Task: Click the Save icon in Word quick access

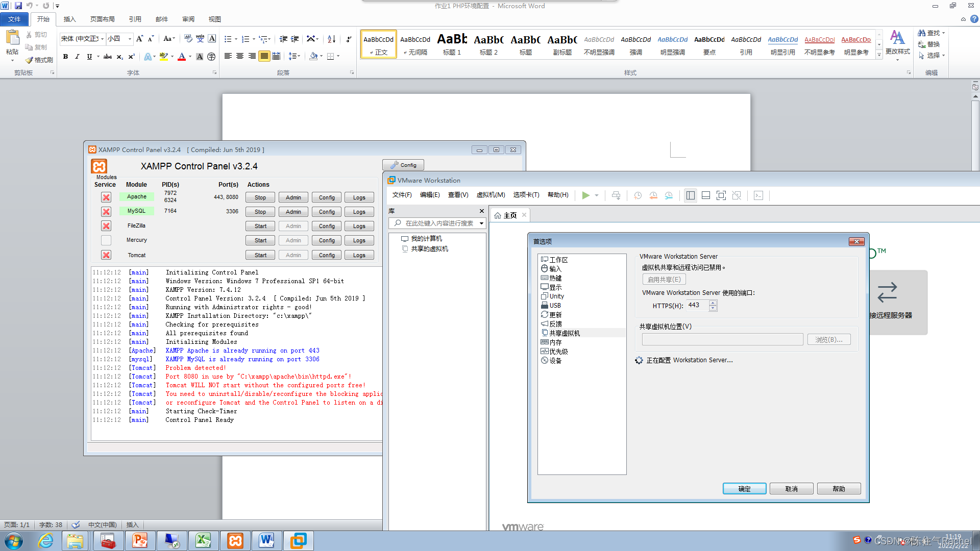Action: click(18, 6)
